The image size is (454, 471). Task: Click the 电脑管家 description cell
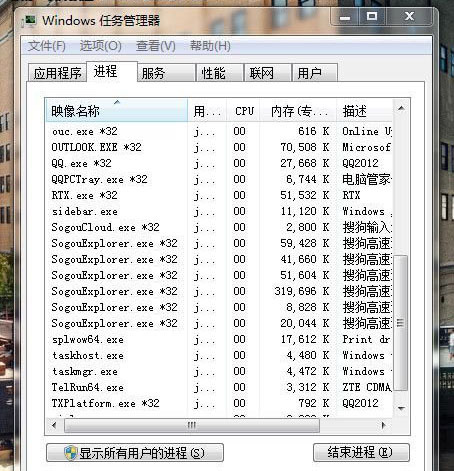coord(367,179)
